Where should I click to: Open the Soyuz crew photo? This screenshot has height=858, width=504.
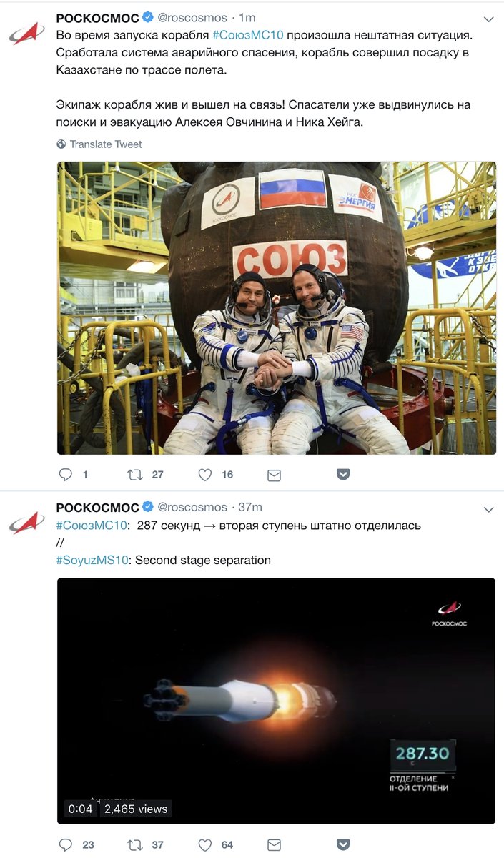pyautogui.click(x=277, y=308)
